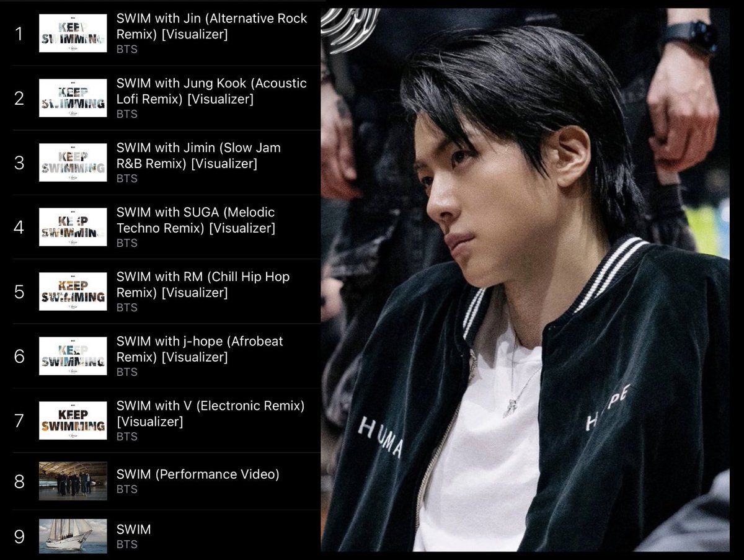Click chart rank number 3
Screen dimensions: 744x560
pyautogui.click(x=19, y=162)
